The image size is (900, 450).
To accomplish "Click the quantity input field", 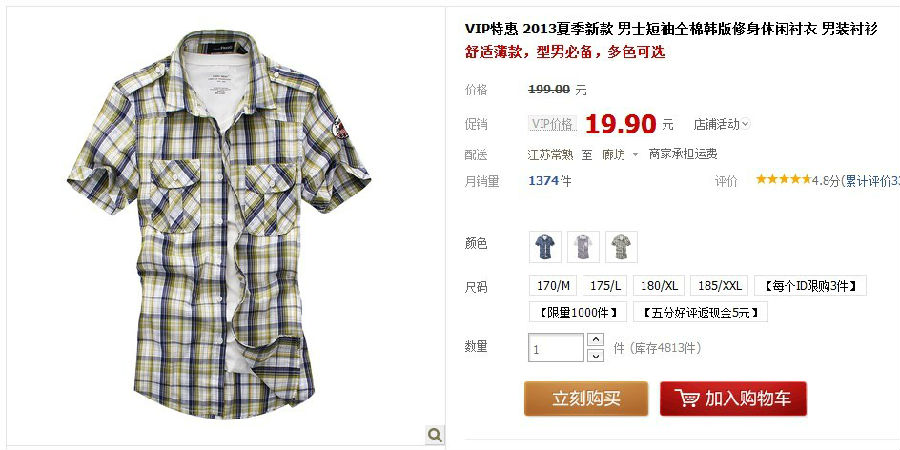I will pyautogui.click(x=556, y=348).
